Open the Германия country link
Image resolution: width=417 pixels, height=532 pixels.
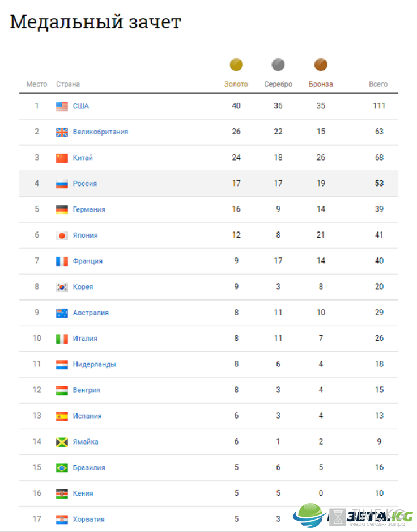(x=89, y=209)
